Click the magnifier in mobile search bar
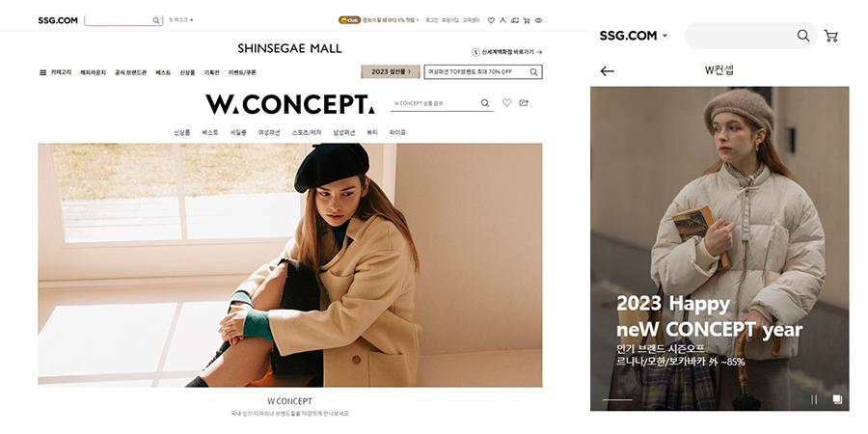Screen dimensions: 868x434 [x=803, y=36]
